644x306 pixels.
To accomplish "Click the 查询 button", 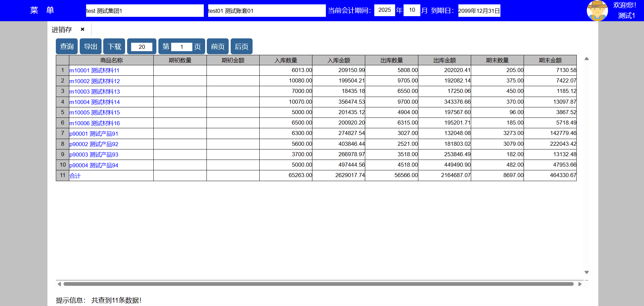I will (x=67, y=46).
